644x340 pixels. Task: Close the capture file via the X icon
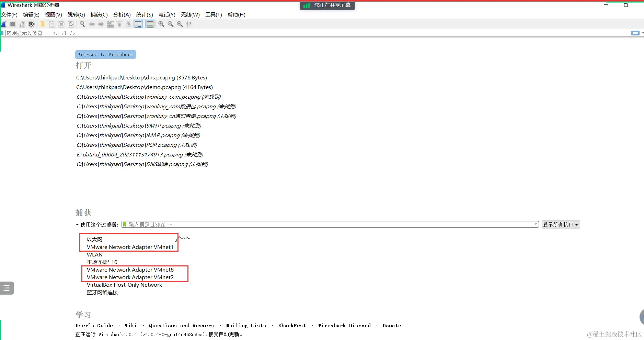61,24
